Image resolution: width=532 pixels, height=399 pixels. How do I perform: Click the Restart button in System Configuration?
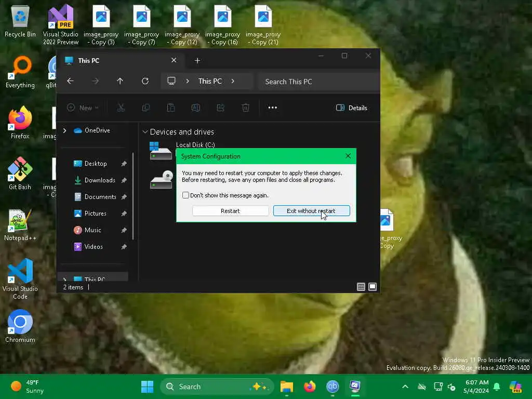(x=230, y=211)
